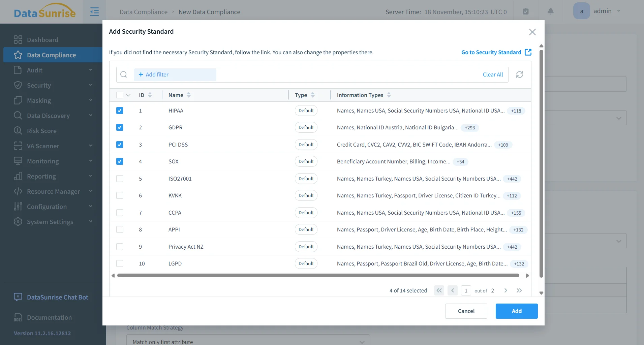Click the Add button to confirm selection

click(x=516, y=311)
